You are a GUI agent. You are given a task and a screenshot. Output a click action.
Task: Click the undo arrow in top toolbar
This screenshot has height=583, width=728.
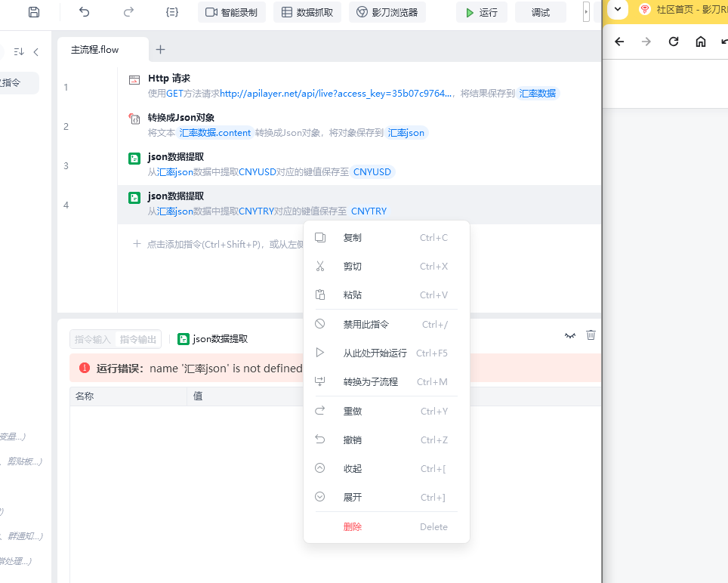(x=84, y=12)
